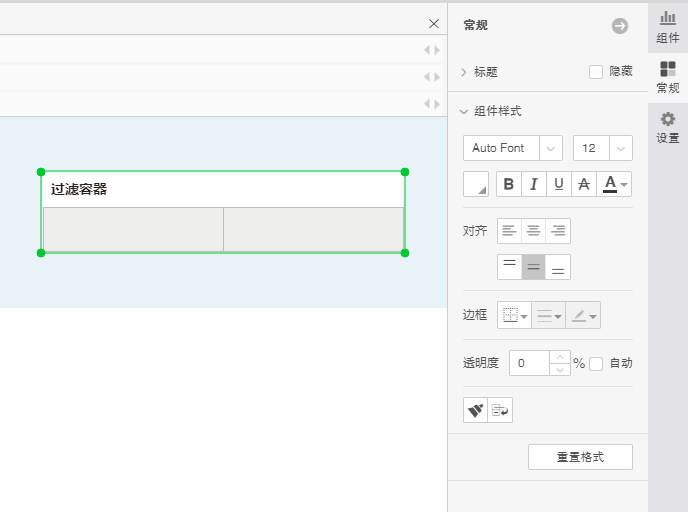
Task: Select the 过滤容器 title text
Action: click(79, 190)
